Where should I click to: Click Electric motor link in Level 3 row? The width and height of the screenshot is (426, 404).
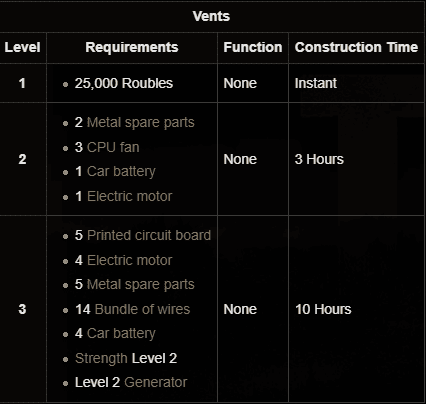pos(129,260)
